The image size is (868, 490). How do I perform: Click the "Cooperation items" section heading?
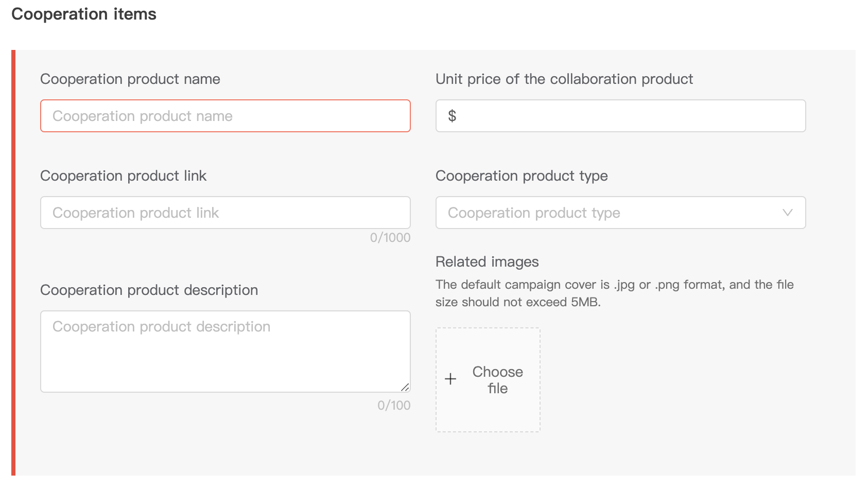pos(84,14)
